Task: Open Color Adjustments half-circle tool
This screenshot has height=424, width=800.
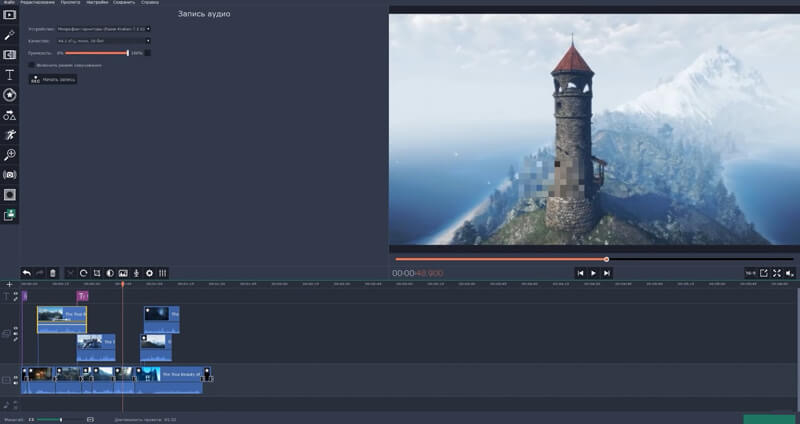Action: tap(110, 273)
